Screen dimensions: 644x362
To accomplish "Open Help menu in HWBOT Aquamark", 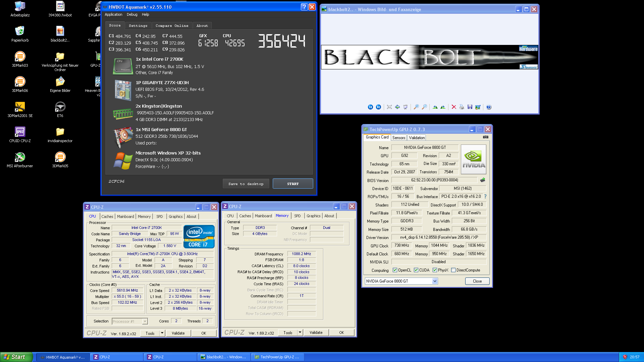I will [145, 14].
